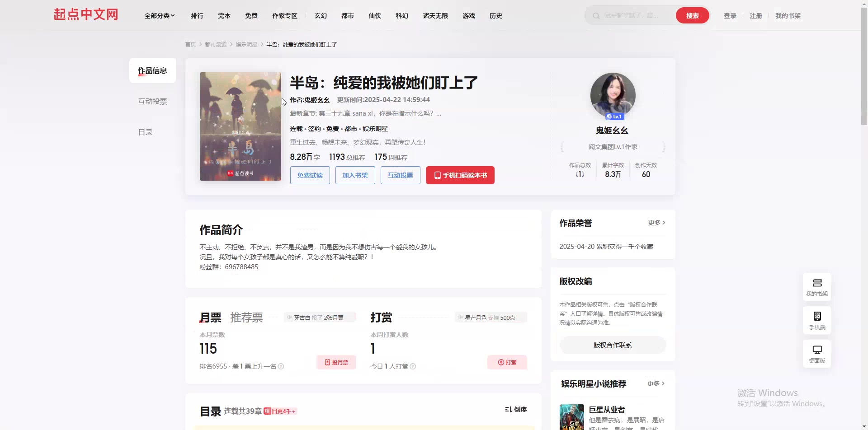Click 都市频道 in the breadcrumb
Viewport: 868px width, 430px height.
pyautogui.click(x=216, y=45)
